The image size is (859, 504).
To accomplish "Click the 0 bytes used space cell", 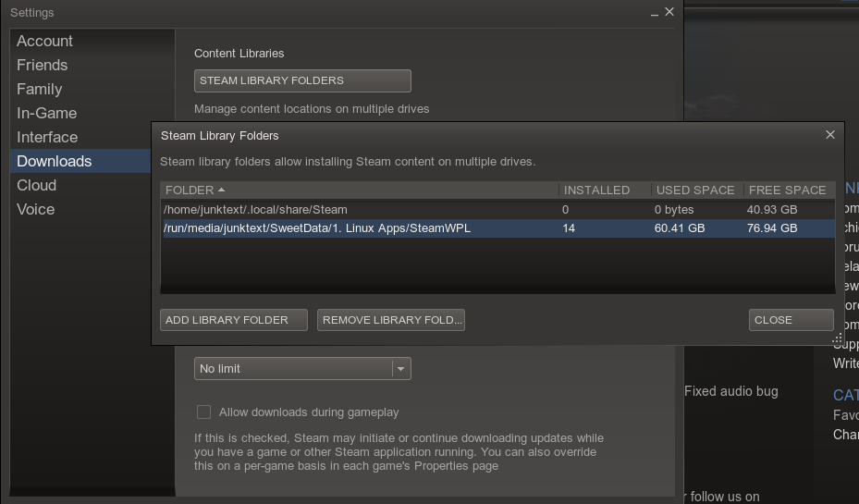I will (674, 210).
